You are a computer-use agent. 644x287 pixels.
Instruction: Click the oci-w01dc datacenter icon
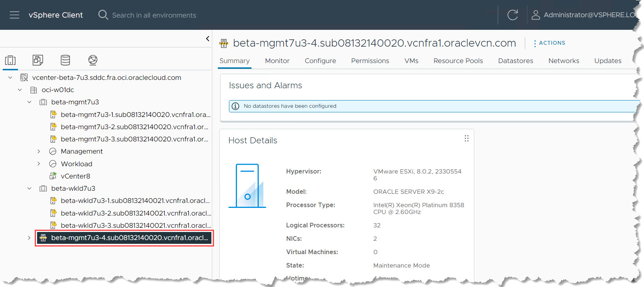click(34, 90)
